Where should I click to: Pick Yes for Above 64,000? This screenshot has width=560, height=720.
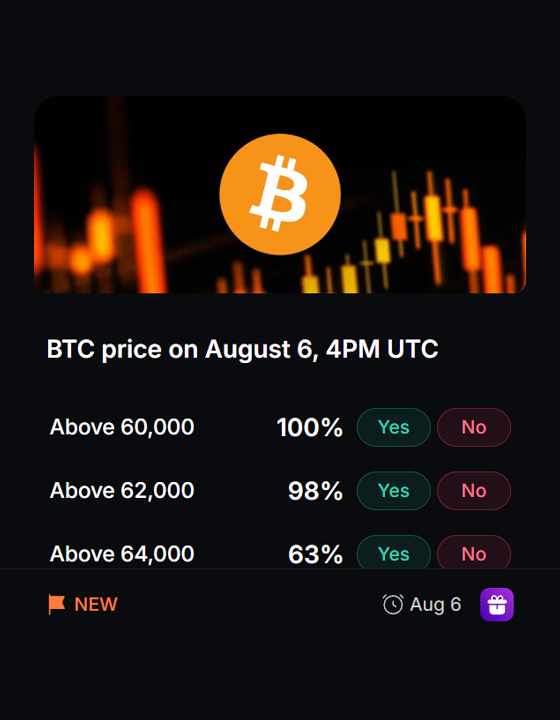pos(394,552)
